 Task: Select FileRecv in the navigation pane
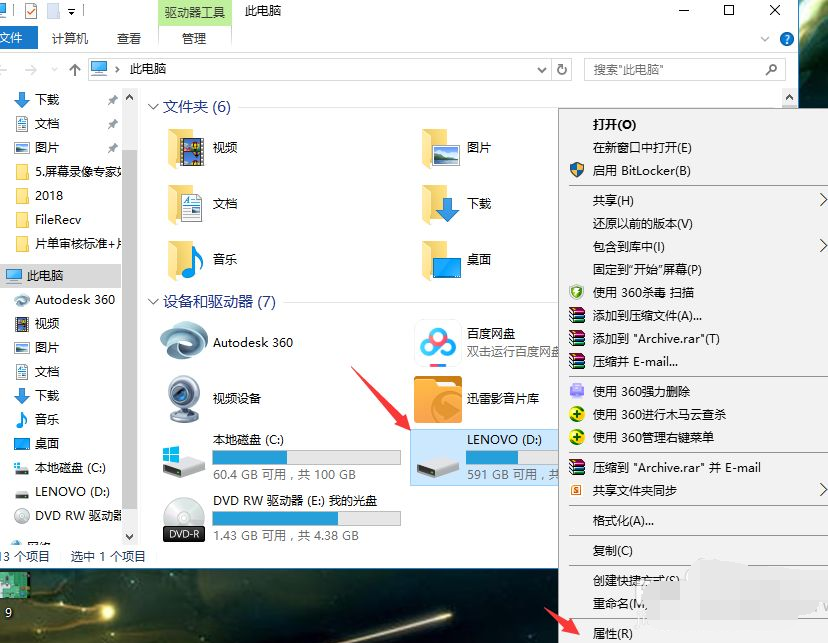[x=58, y=219]
